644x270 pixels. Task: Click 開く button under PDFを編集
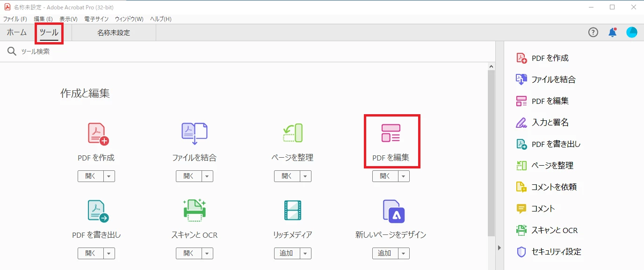385,176
